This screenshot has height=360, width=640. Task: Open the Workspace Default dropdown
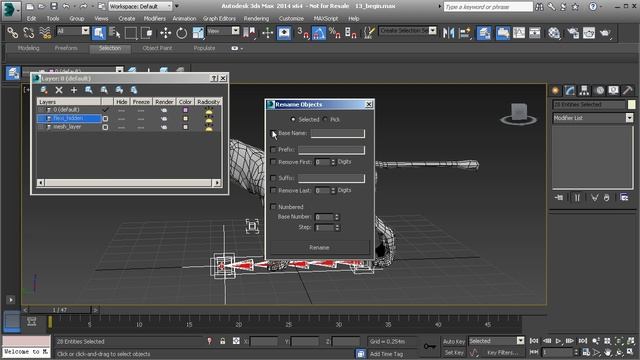click(141, 6)
